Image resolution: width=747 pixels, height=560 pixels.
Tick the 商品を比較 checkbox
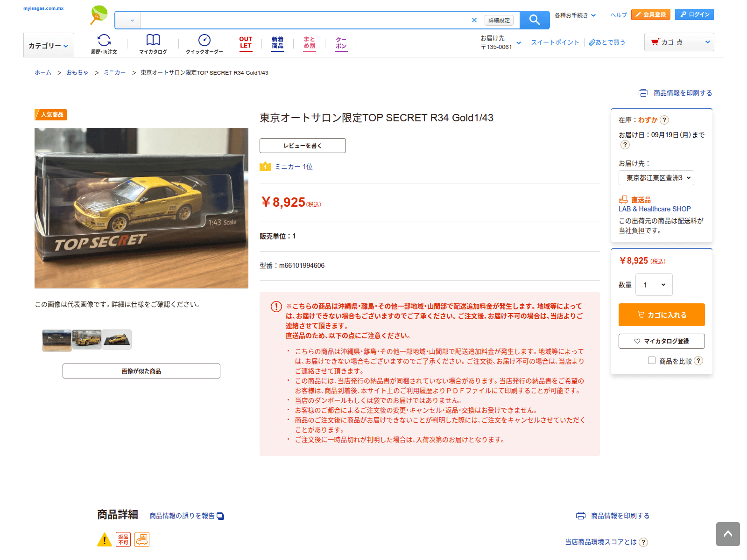click(x=652, y=360)
